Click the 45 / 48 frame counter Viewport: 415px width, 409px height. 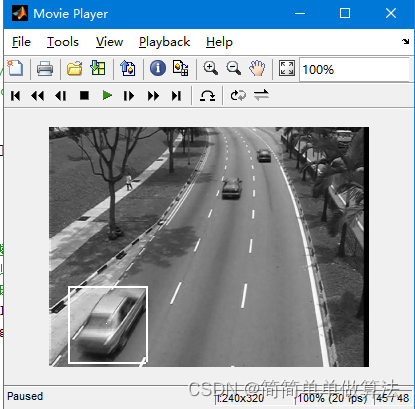tap(393, 398)
